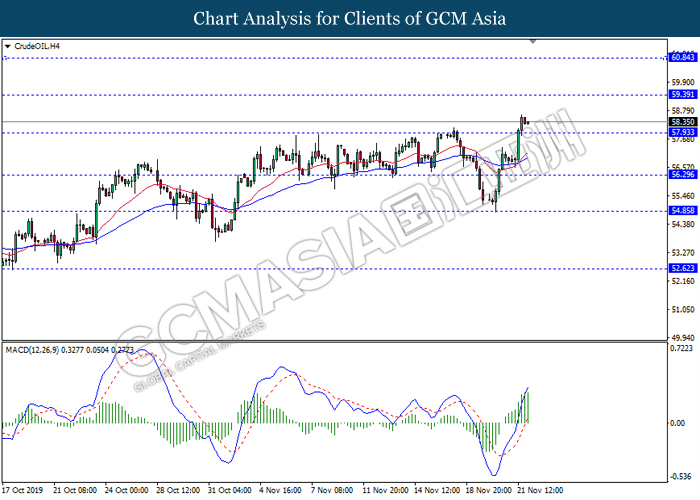
Task: Click the -0.536 MACD scale value
Action: [682, 476]
